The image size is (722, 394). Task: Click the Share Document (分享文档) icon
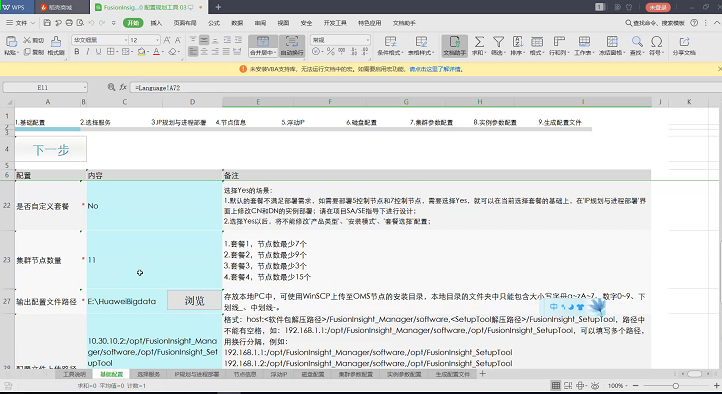685,41
